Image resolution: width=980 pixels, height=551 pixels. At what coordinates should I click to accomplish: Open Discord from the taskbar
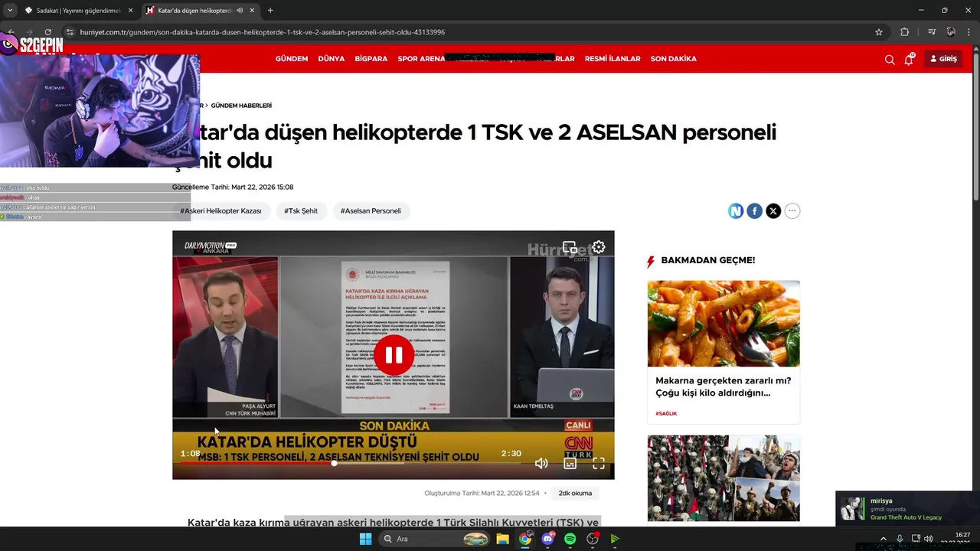[547, 539]
